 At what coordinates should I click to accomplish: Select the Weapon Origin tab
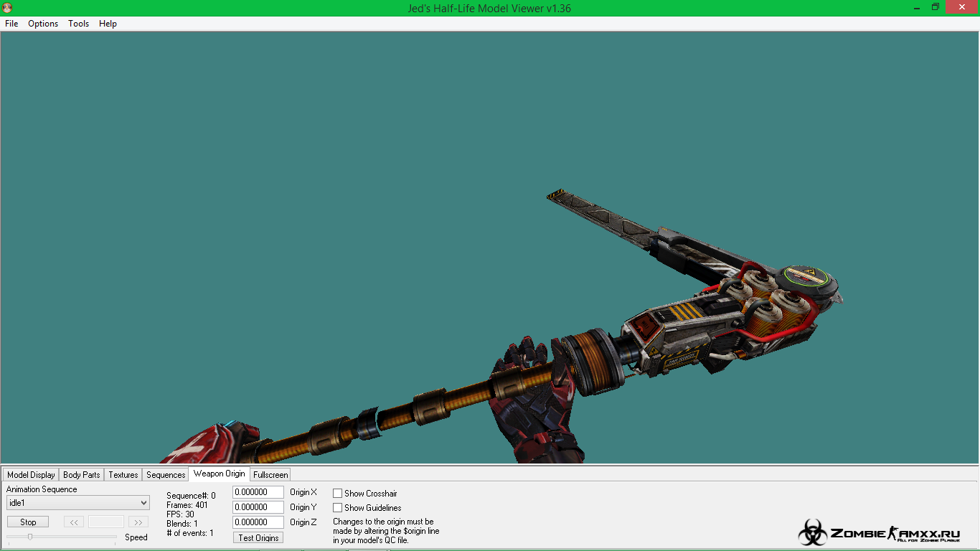[x=220, y=474]
